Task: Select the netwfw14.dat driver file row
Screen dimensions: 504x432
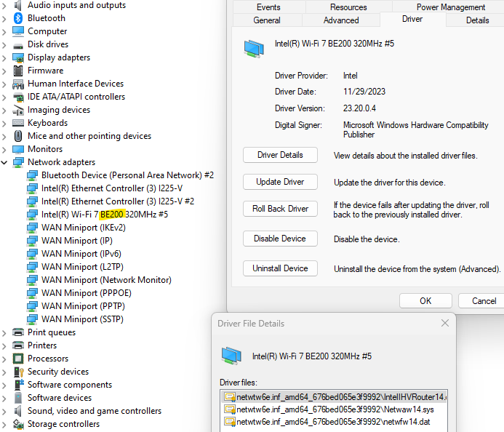Action: (333, 422)
